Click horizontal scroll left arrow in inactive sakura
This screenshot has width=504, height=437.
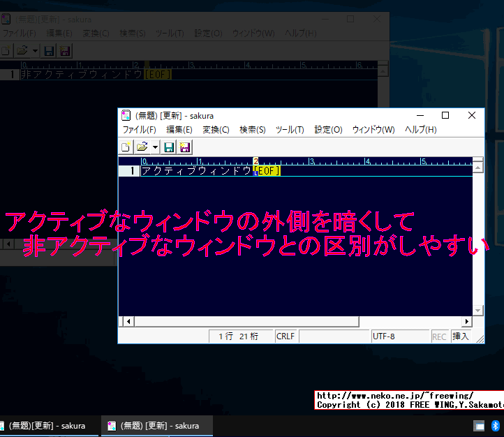pyautogui.click(x=8, y=244)
